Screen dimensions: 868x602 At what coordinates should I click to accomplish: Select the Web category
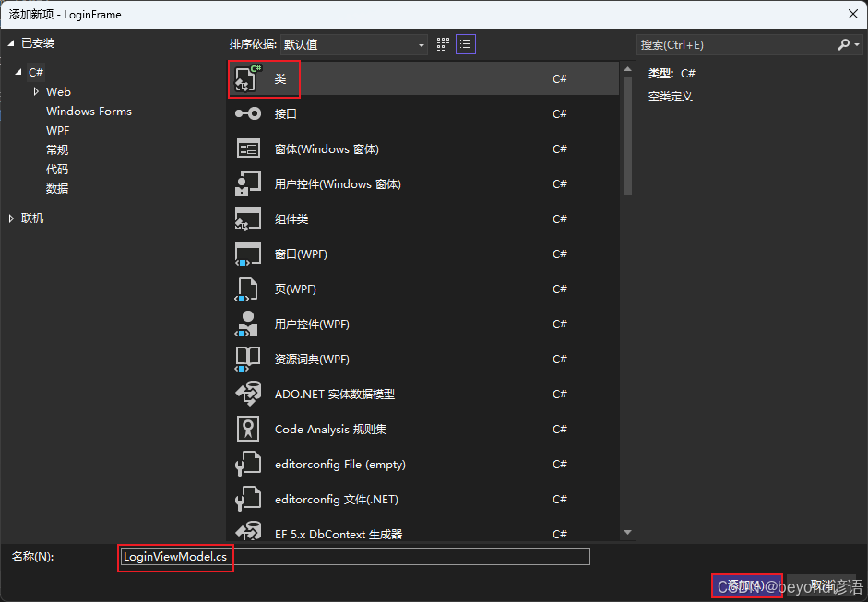(x=58, y=92)
